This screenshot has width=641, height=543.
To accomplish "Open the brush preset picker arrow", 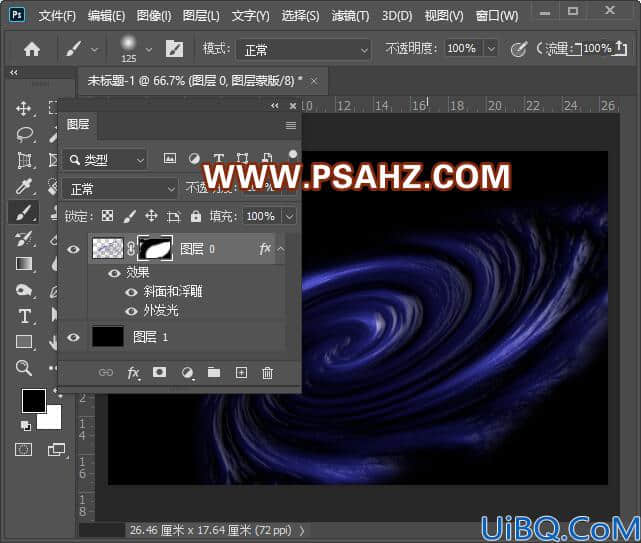I will tap(149, 49).
